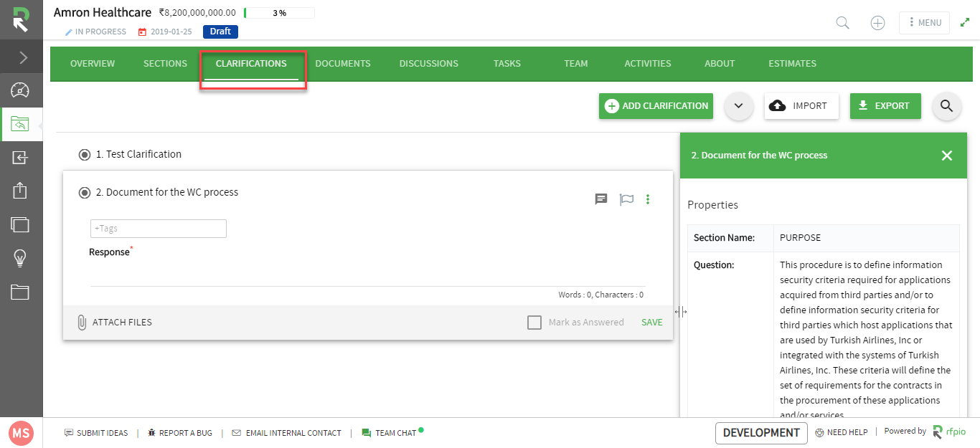
Task: Open the three-dot options on clarification 2
Action: [648, 199]
